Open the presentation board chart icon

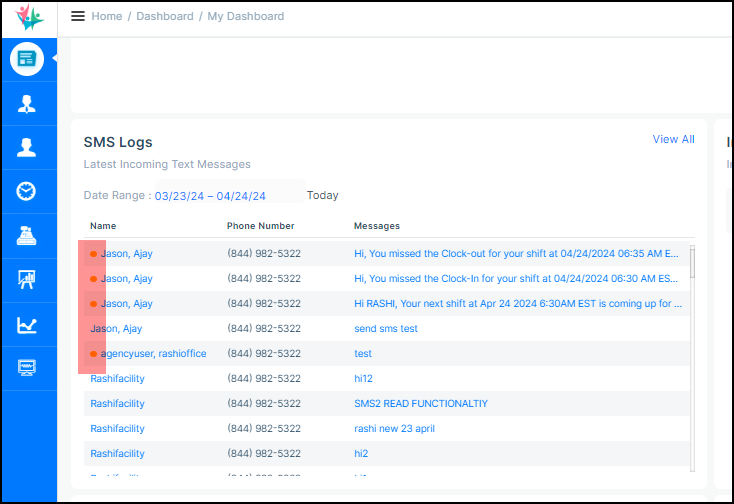point(27,280)
